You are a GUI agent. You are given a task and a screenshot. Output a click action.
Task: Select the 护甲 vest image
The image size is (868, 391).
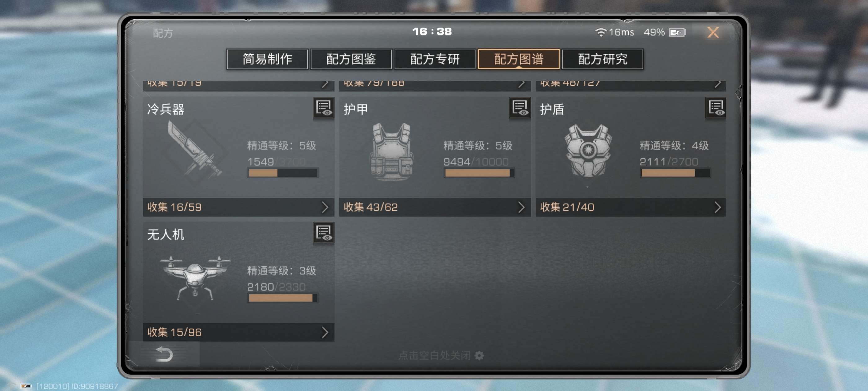coord(391,151)
